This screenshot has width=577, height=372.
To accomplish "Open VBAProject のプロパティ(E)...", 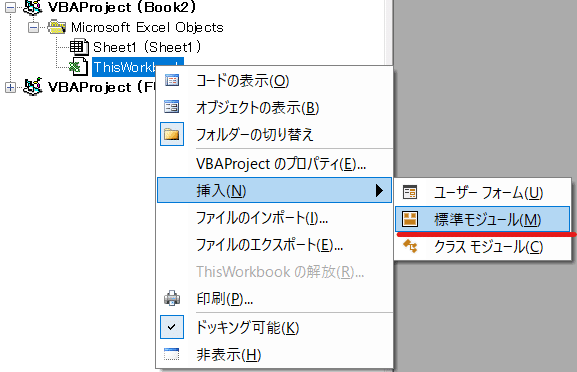I will tap(275, 164).
